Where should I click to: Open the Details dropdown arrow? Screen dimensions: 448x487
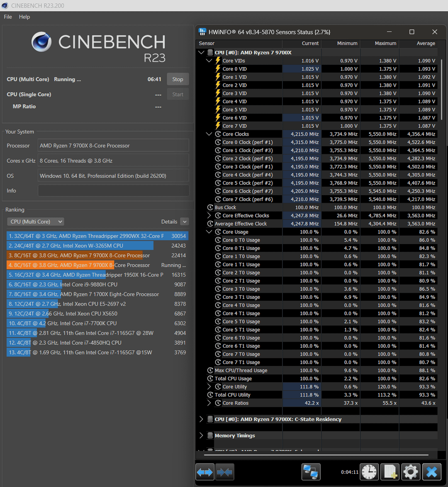185,222
